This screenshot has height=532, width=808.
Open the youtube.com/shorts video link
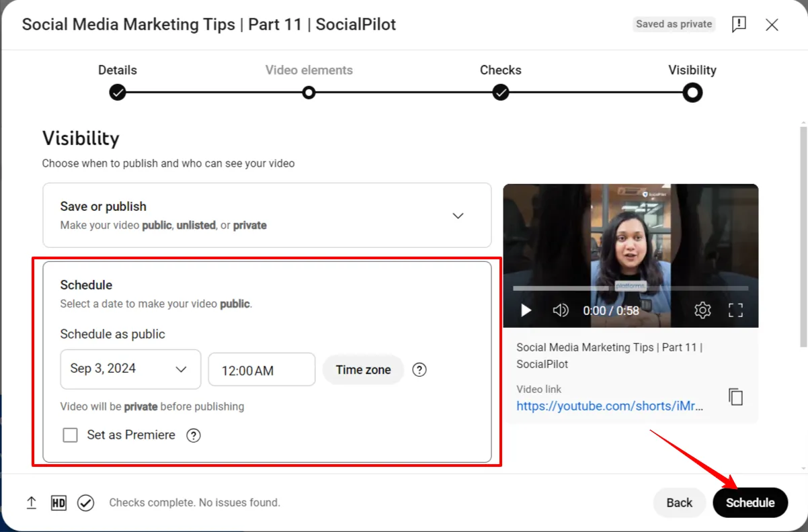click(610, 406)
